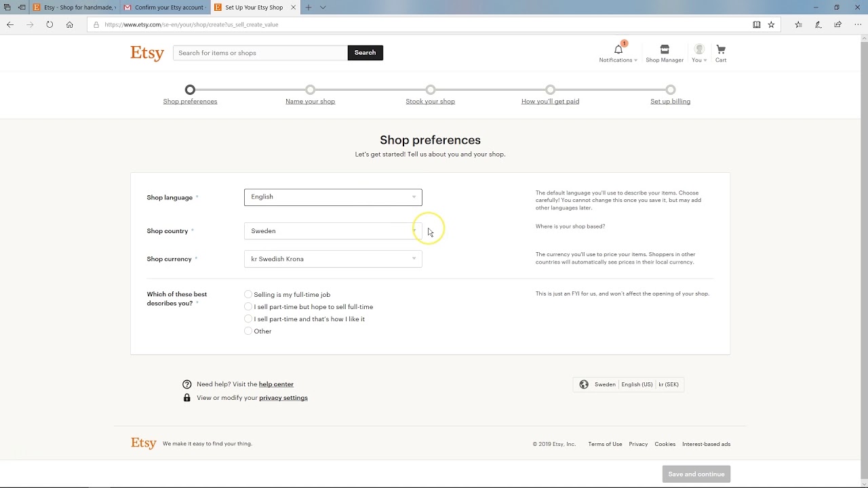Go to 'Name your shop' step
Image resolution: width=868 pixels, height=488 pixels.
310,101
